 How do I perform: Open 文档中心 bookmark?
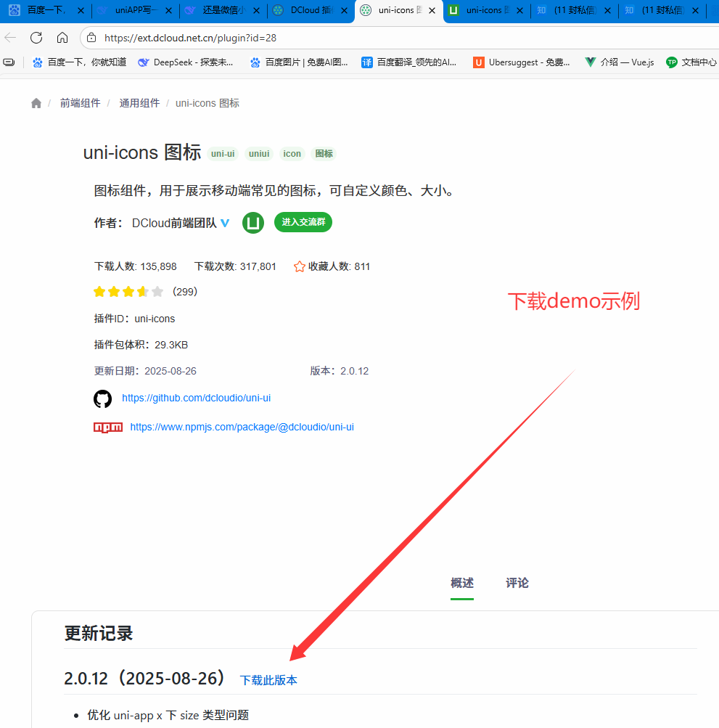691,62
